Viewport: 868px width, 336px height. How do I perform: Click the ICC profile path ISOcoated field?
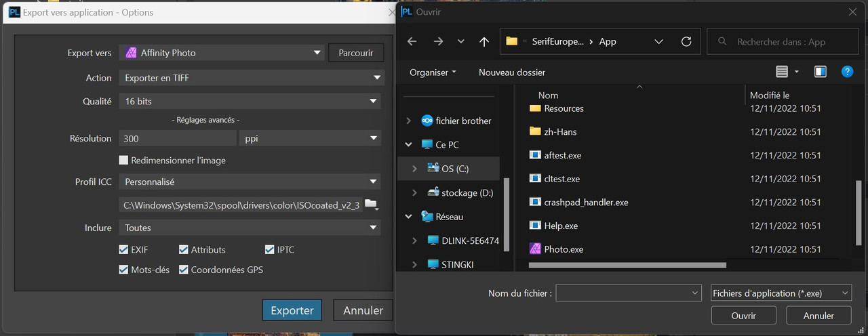pos(241,205)
